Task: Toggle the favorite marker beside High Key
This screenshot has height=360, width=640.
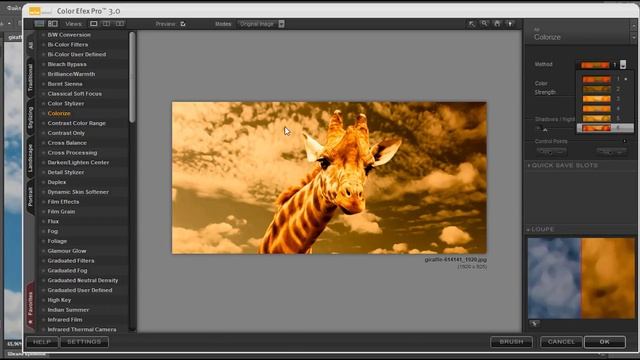Action: tap(43, 300)
